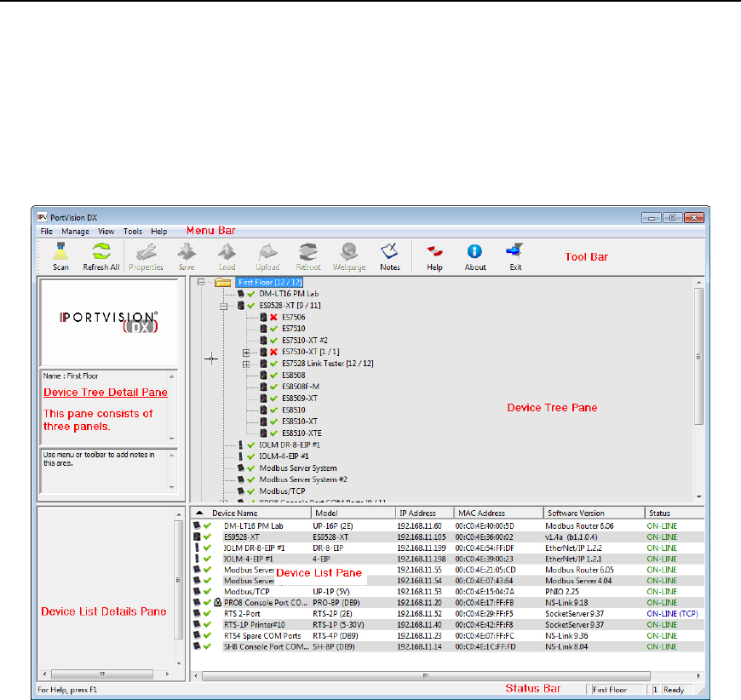Open the Tools menu
This screenshot has width=741, height=700.
[133, 232]
